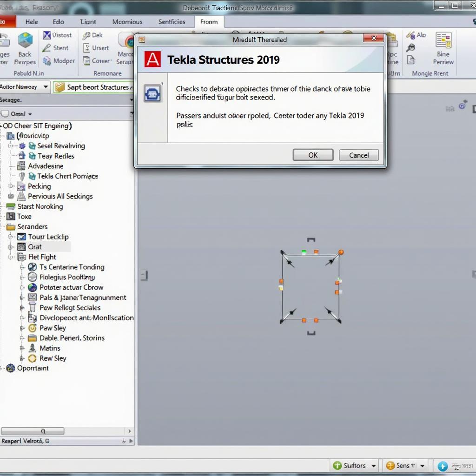The width and height of the screenshot is (476, 476).
Task: Click OK in the Tekla dialog
Action: click(313, 155)
